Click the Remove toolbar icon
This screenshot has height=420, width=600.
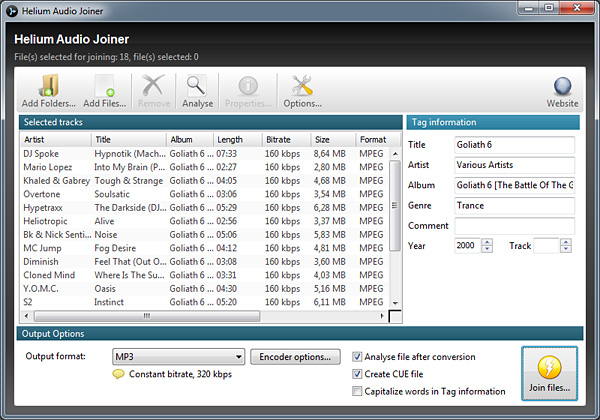pyautogui.click(x=153, y=90)
